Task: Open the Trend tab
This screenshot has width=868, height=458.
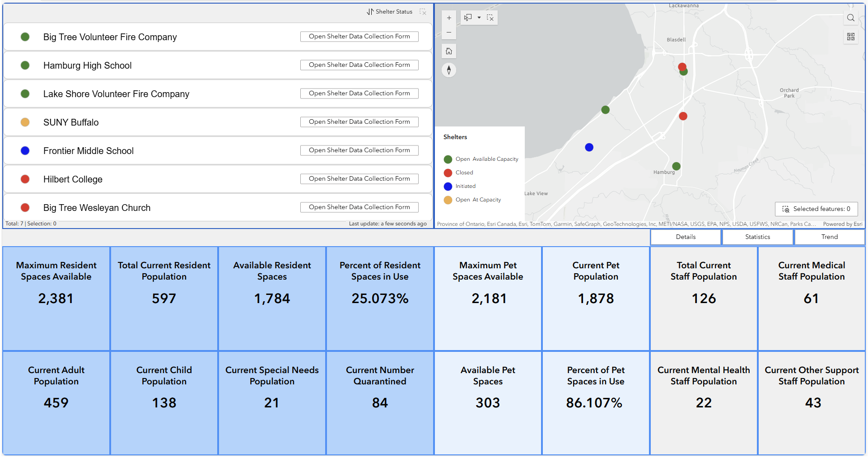Action: 829,237
